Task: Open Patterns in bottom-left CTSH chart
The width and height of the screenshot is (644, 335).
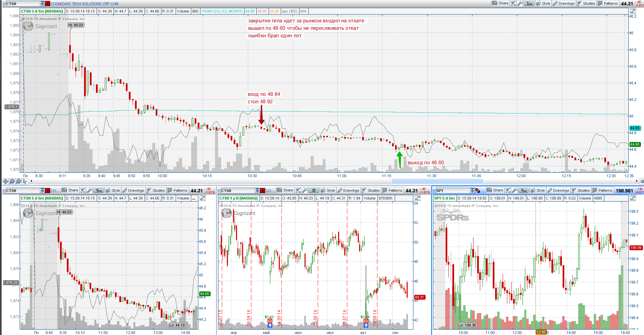Action: coord(178,190)
